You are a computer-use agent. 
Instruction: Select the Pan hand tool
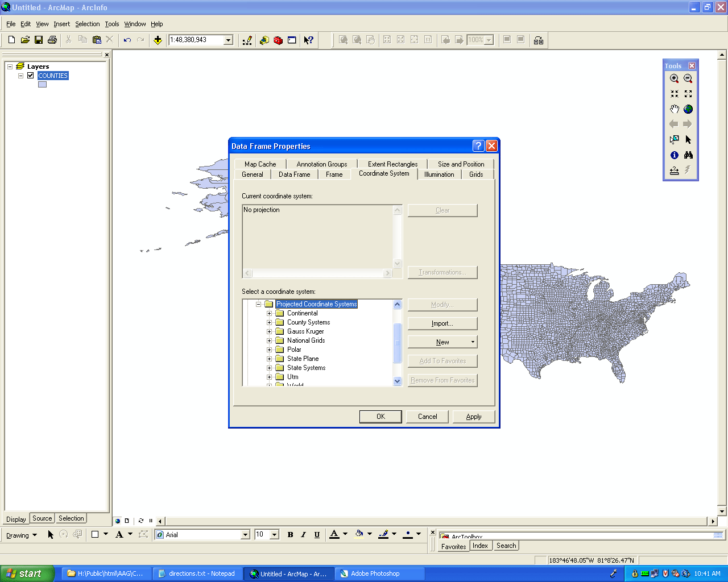[x=674, y=109]
